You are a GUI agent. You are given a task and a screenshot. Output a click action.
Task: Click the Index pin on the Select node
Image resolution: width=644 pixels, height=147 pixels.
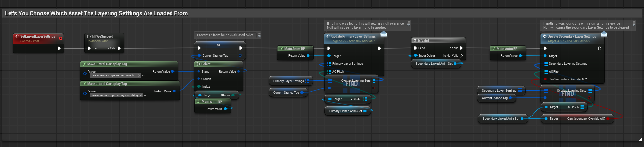199,87
